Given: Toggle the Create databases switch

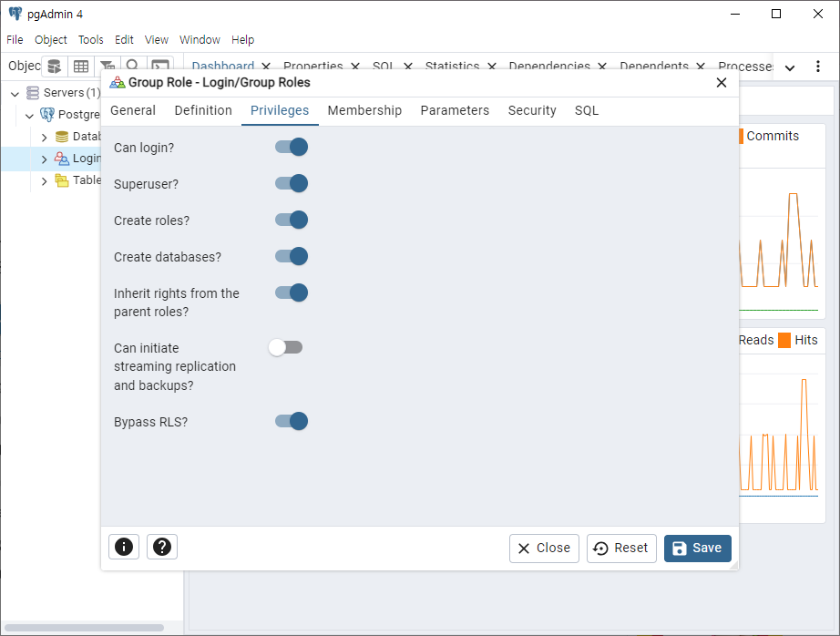Looking at the screenshot, I should [x=292, y=256].
